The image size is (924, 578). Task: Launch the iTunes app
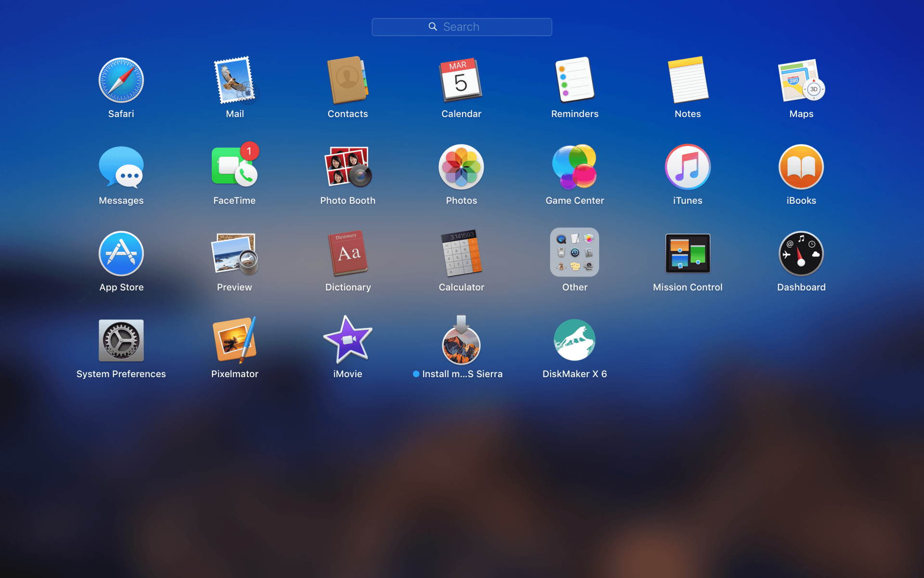(688, 167)
